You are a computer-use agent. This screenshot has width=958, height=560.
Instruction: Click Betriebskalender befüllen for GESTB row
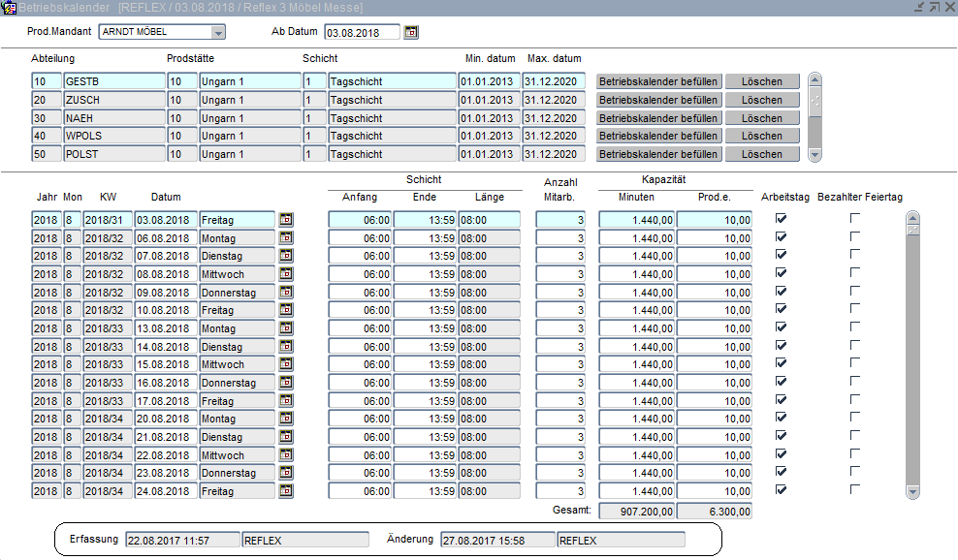[x=659, y=81]
